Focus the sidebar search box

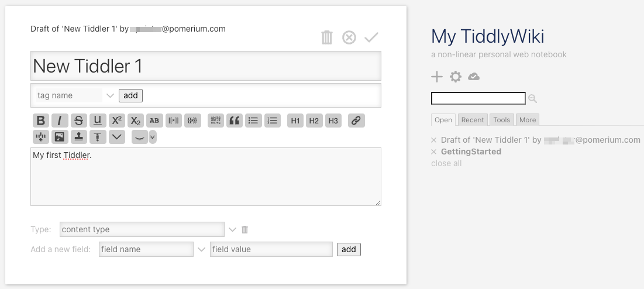pos(478,98)
